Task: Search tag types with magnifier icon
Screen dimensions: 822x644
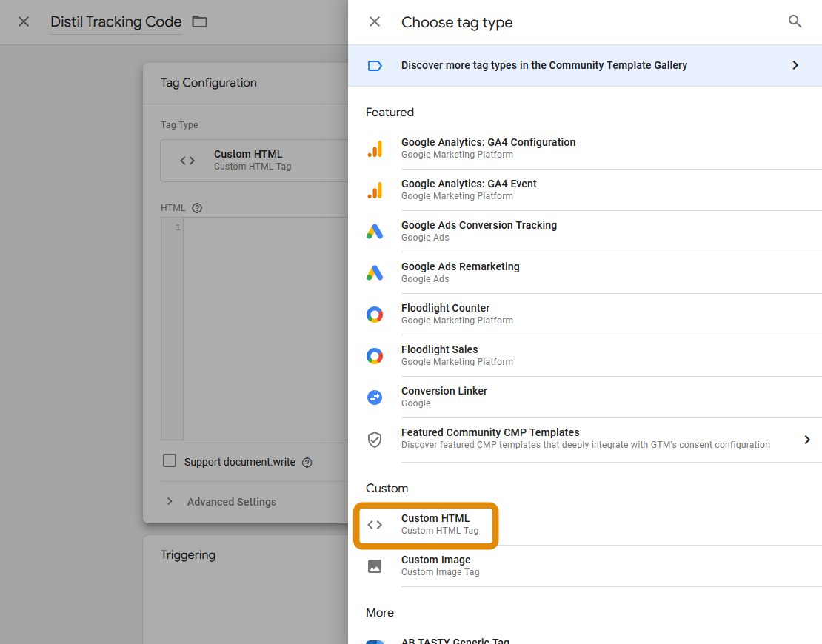Action: (795, 22)
